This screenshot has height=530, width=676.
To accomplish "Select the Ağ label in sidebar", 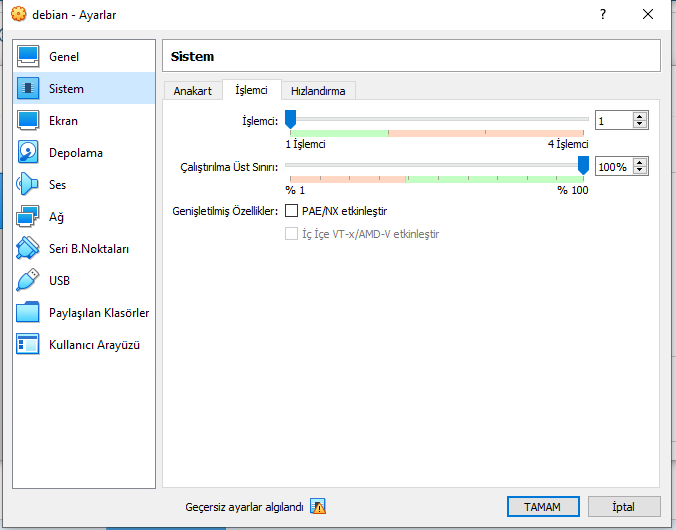I will [56, 217].
